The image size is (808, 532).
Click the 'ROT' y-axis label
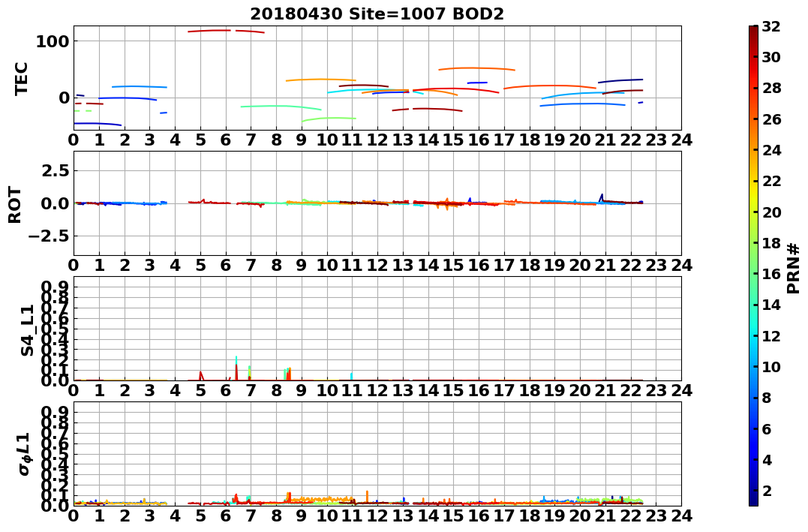pyautogui.click(x=15, y=205)
